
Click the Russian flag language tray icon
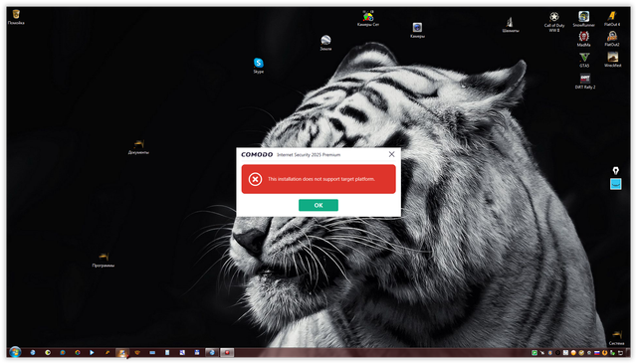(x=597, y=353)
